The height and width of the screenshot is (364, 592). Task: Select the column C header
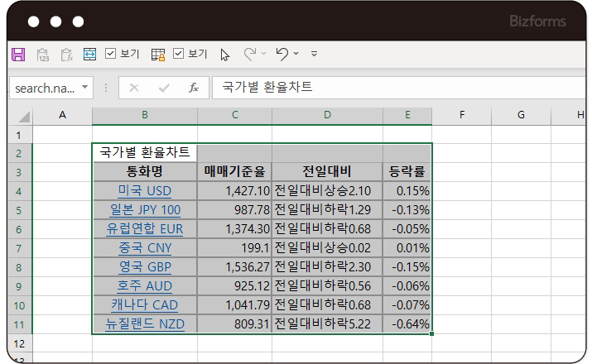tap(234, 115)
